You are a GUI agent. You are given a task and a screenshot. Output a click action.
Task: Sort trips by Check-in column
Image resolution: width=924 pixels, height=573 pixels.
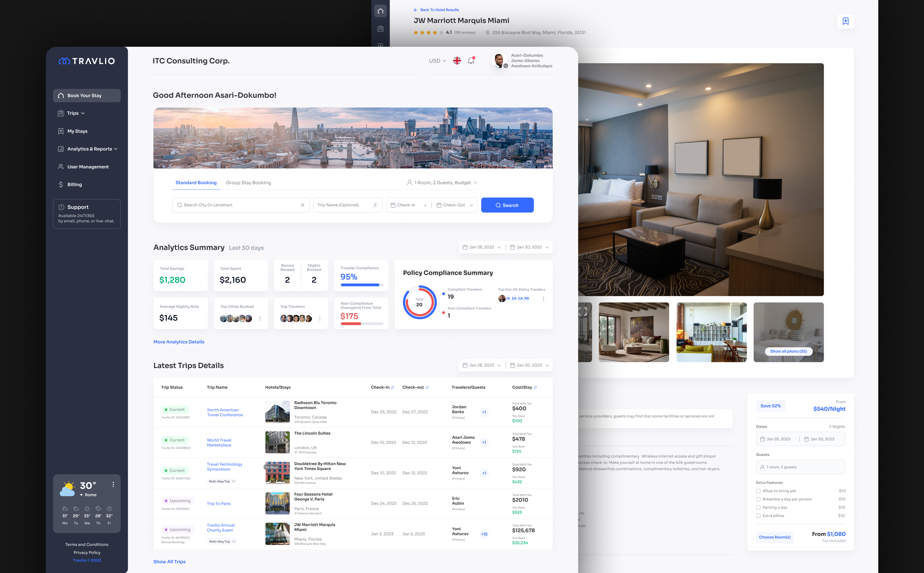(x=393, y=387)
